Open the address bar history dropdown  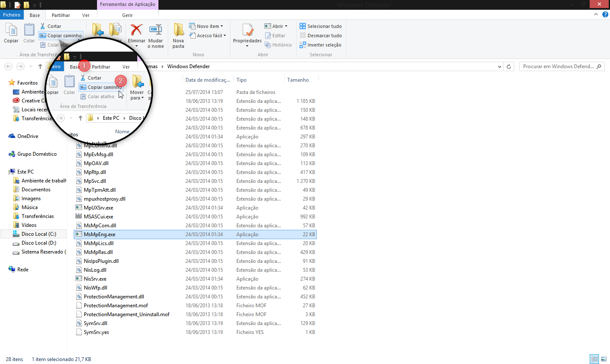[499, 66]
